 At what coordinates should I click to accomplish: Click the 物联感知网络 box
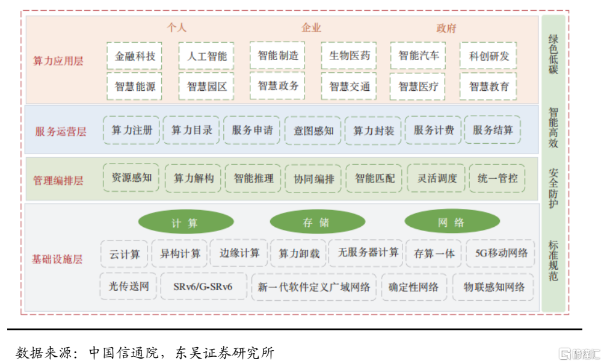click(493, 287)
